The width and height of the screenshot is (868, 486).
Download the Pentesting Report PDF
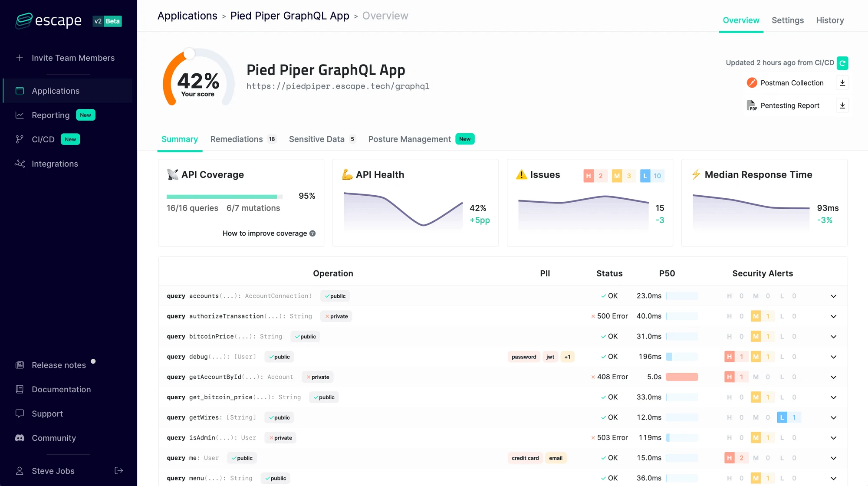coord(842,105)
